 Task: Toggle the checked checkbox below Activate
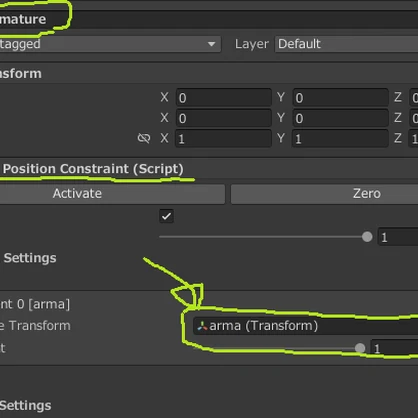coord(166,216)
